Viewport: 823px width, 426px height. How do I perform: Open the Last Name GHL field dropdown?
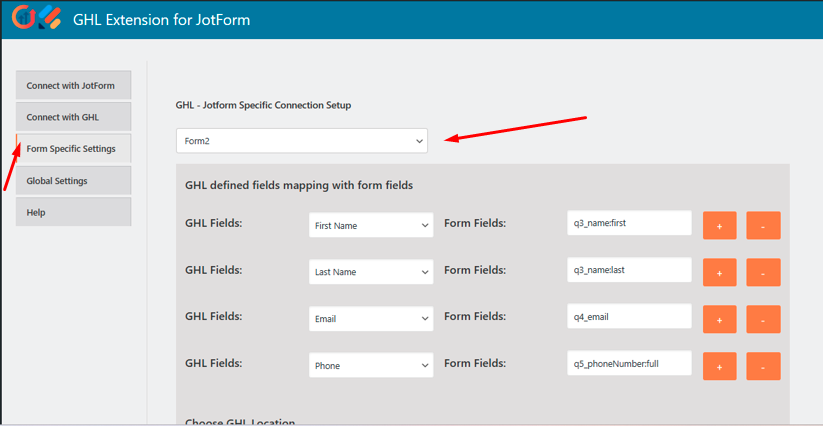370,272
